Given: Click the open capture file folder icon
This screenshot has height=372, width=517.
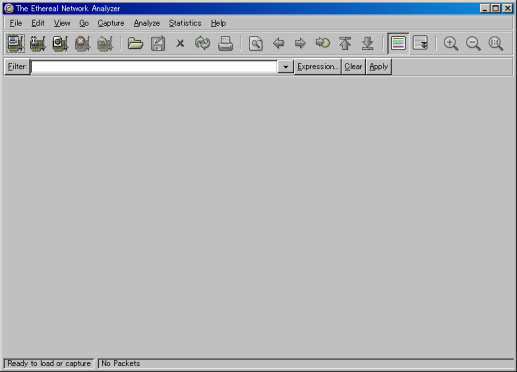Looking at the screenshot, I should (x=135, y=43).
